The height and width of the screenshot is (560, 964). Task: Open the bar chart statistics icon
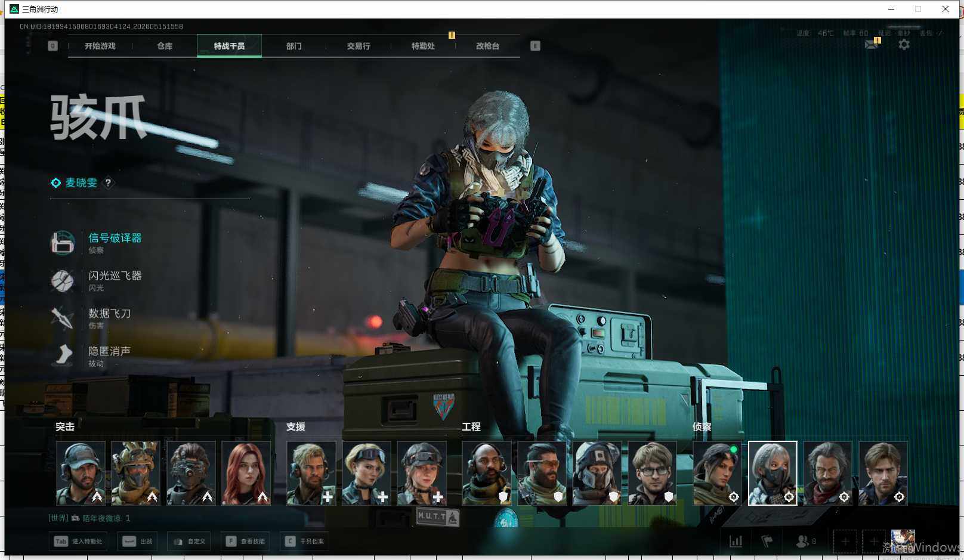(x=736, y=542)
